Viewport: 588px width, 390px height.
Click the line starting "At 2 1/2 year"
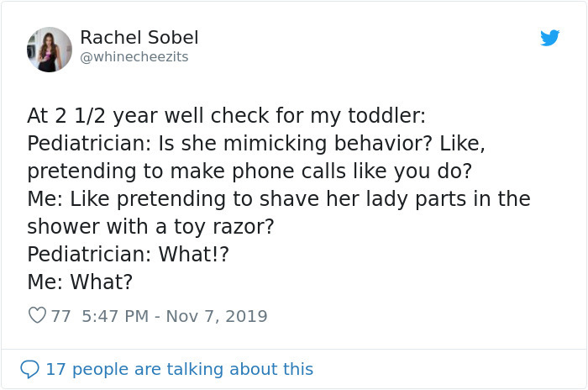[x=227, y=115]
